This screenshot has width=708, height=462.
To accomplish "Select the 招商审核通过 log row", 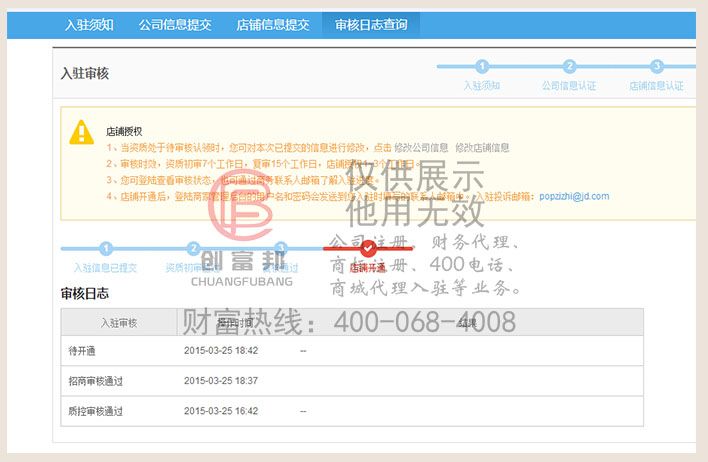I will coord(350,380).
